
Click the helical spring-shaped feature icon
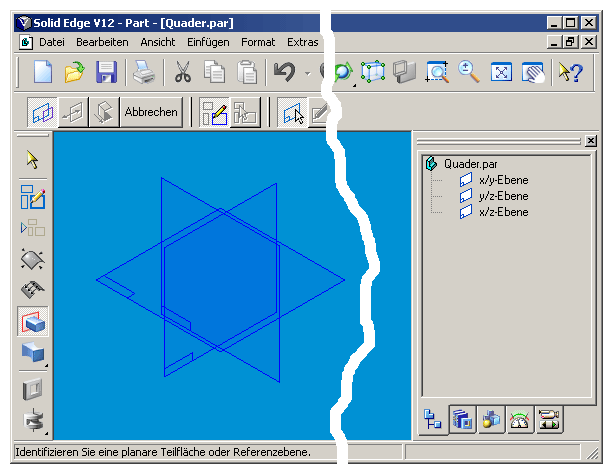33,420
